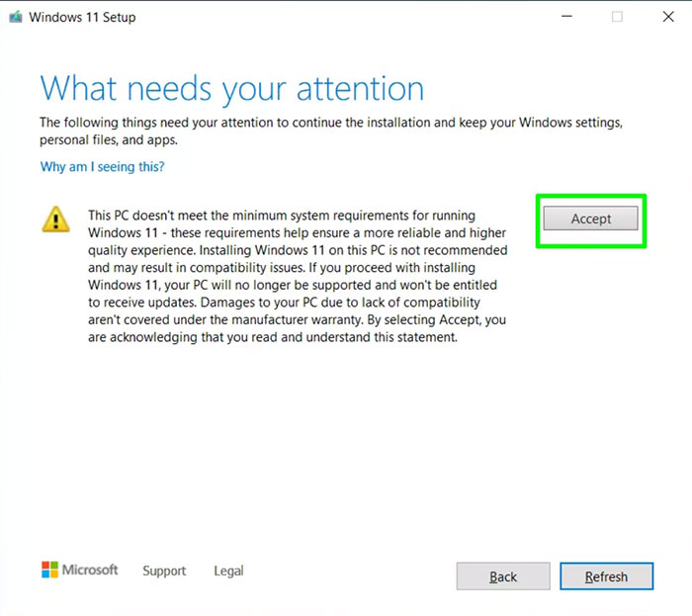Open the Support link in the footer

164,571
